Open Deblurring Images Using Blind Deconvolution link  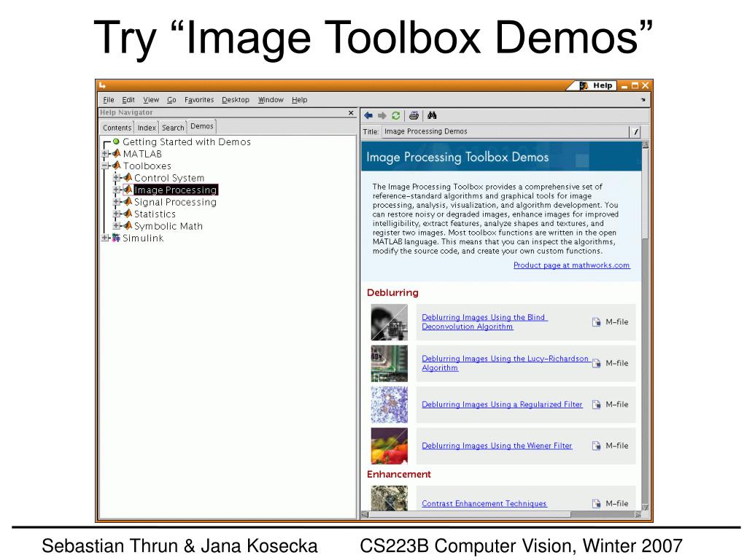pyautogui.click(x=484, y=322)
